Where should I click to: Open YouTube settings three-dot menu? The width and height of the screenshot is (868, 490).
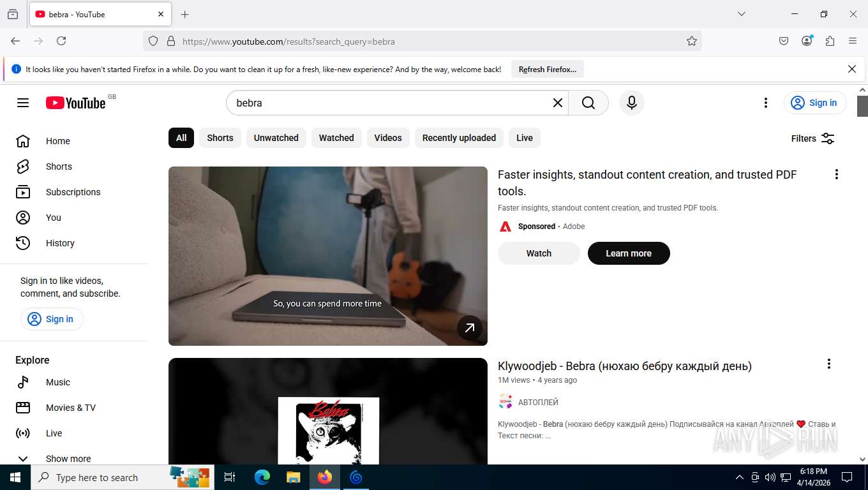[x=766, y=103]
